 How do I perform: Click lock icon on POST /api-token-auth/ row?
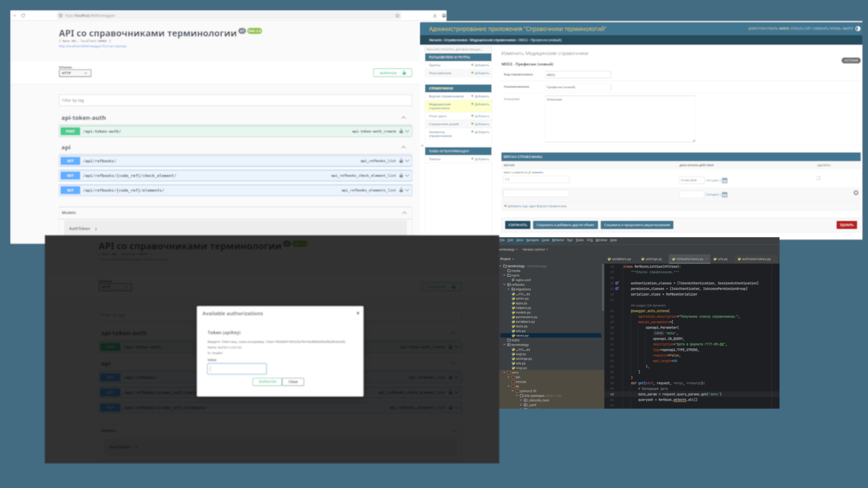[x=401, y=131]
